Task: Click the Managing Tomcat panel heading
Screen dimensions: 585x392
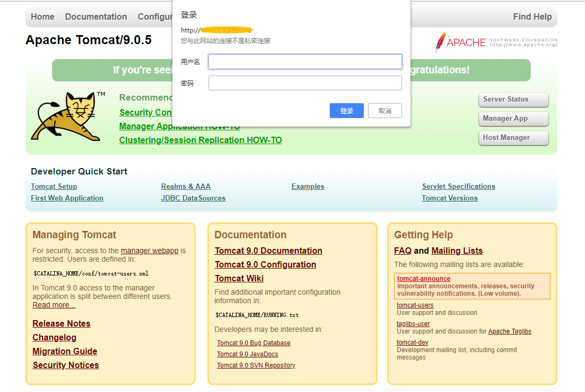Action: [x=74, y=235]
